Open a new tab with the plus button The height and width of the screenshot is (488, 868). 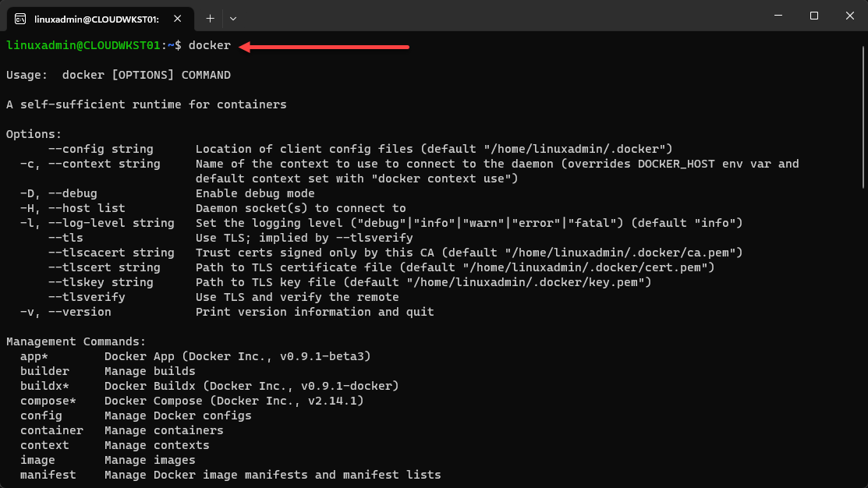point(210,17)
